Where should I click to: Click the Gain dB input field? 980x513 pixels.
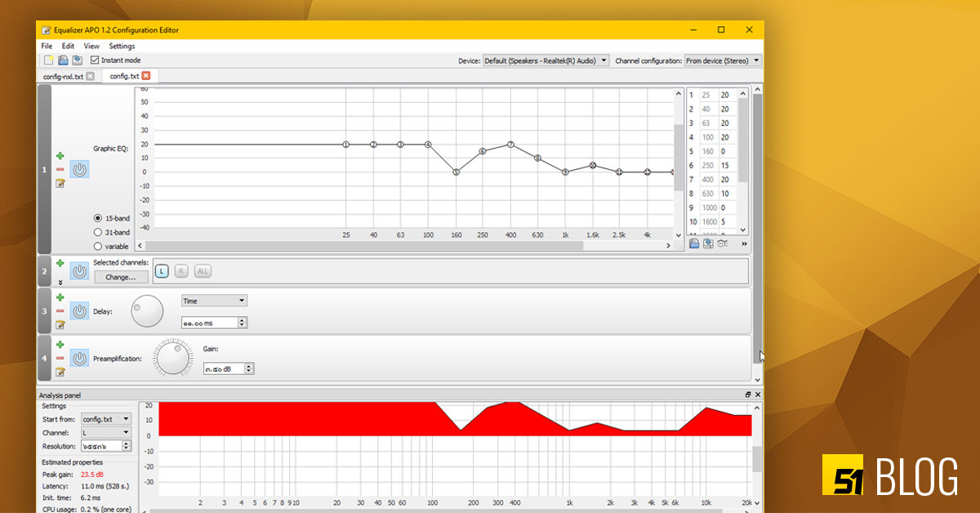pos(224,369)
